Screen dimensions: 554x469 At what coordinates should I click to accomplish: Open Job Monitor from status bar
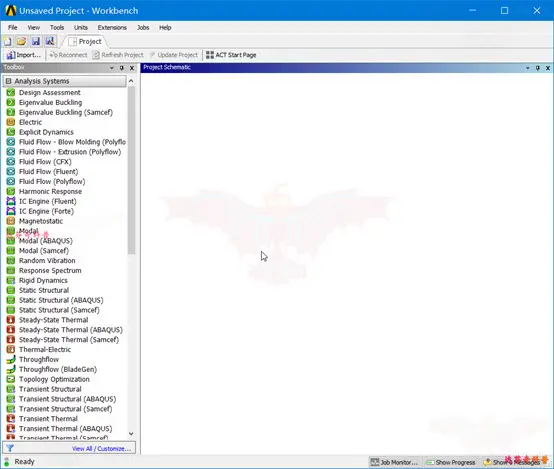(394, 462)
